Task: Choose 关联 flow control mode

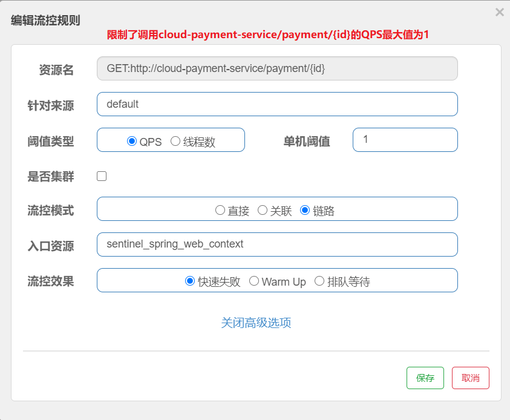Action: tap(263, 210)
